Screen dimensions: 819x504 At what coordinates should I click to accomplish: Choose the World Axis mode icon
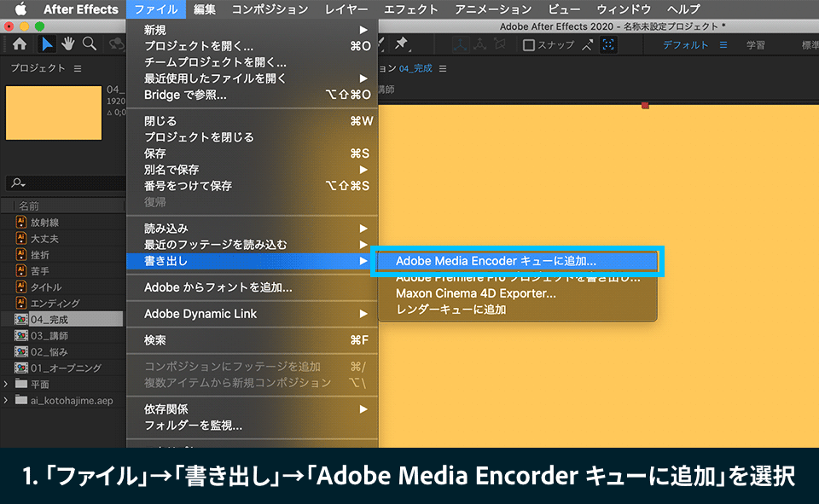pos(480,45)
